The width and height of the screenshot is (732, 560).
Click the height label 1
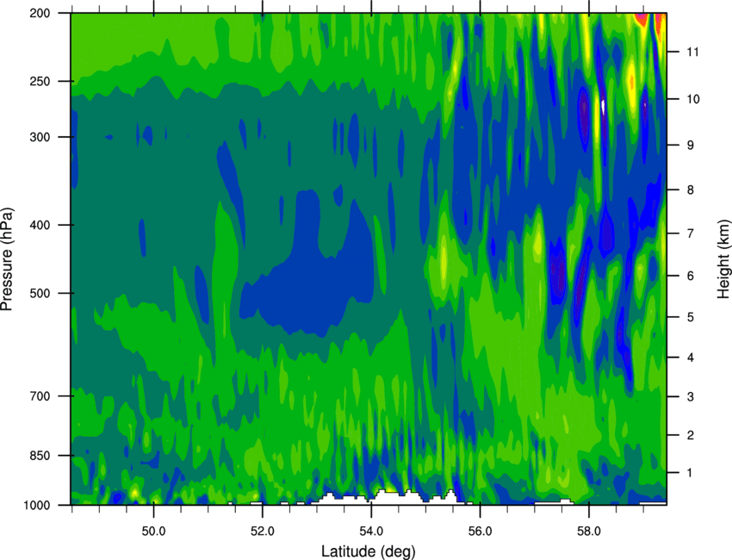[x=690, y=473]
